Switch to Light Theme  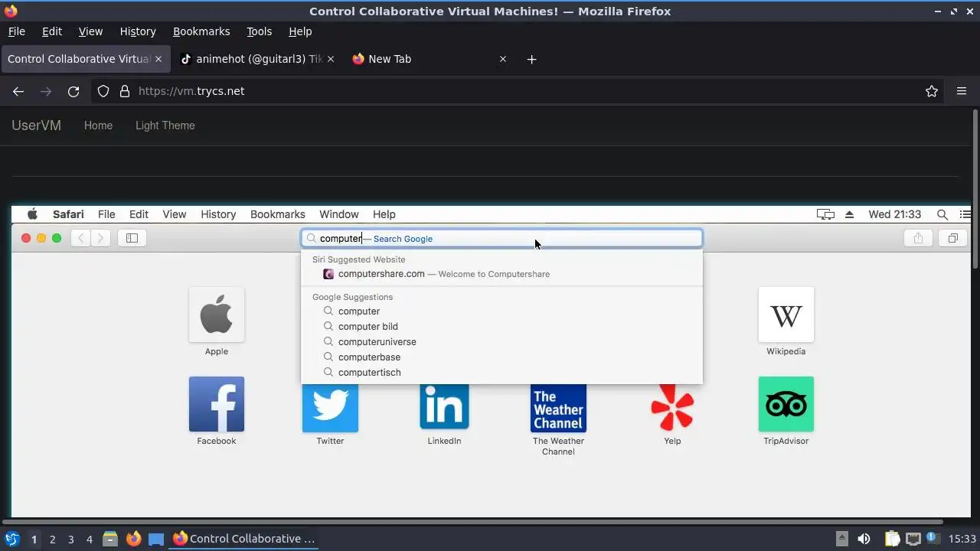point(165,126)
